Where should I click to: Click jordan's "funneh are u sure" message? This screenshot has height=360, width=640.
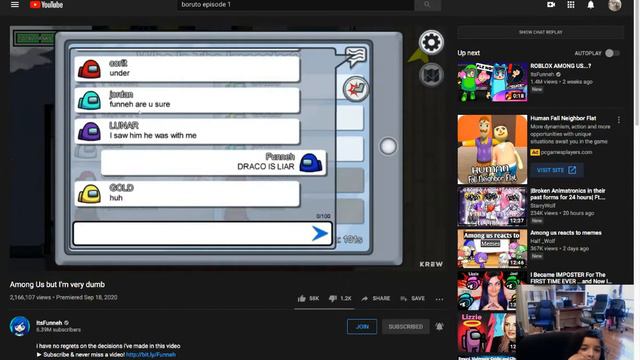tap(187, 100)
